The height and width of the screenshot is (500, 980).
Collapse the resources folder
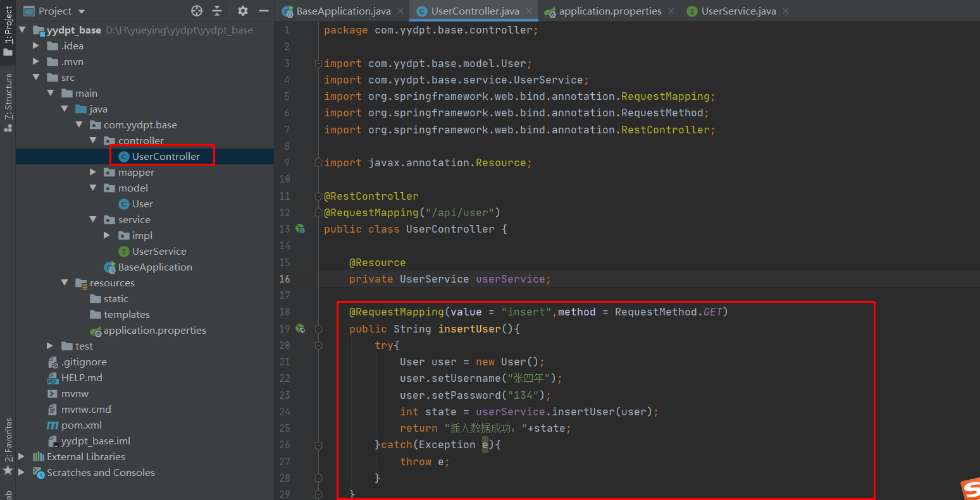[x=65, y=283]
